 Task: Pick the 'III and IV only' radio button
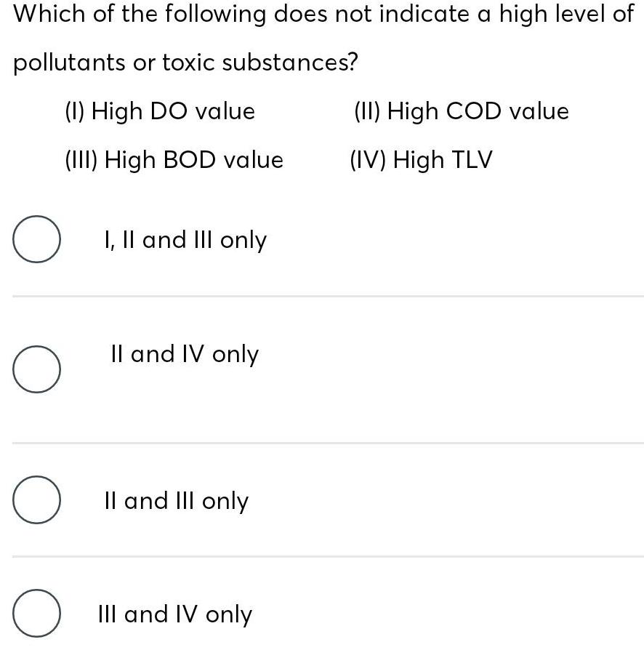click(x=36, y=614)
